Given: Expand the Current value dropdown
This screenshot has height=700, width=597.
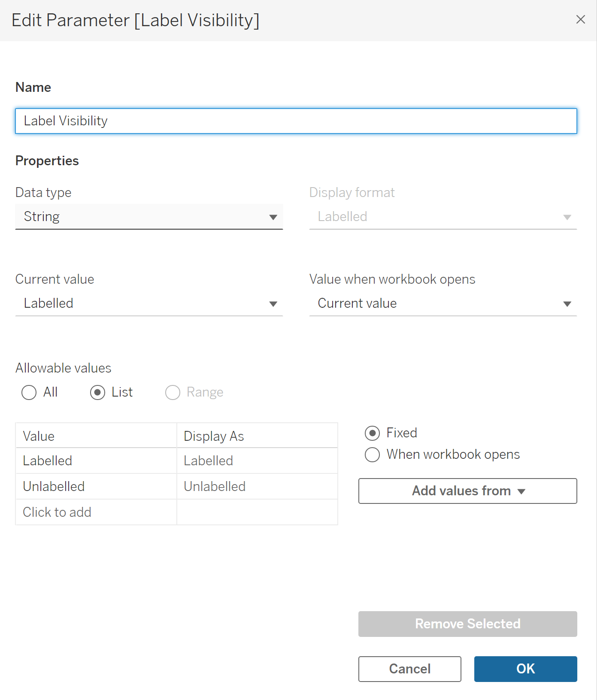Looking at the screenshot, I should (x=149, y=303).
